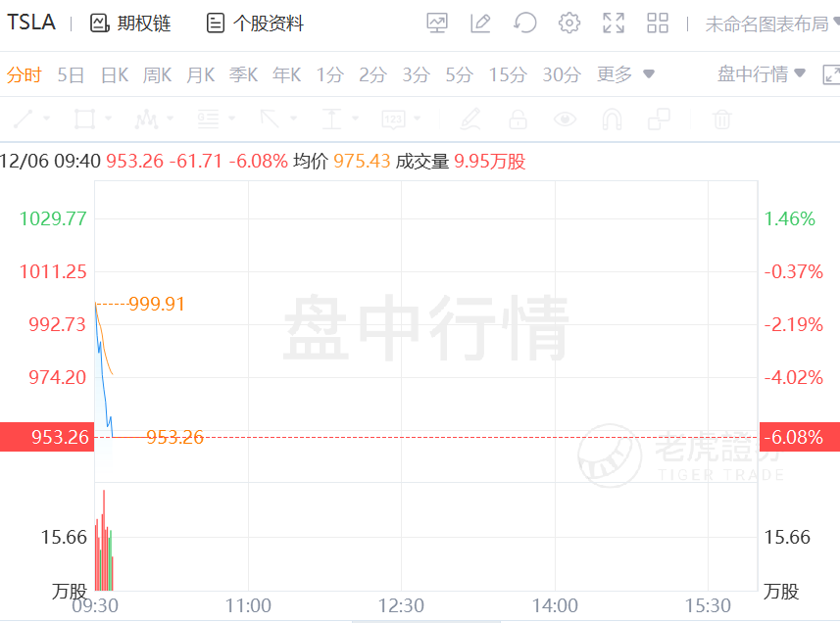Click the pop-out chart icon beside 盘中行情
This screenshot has height=623, width=840.
click(x=831, y=73)
